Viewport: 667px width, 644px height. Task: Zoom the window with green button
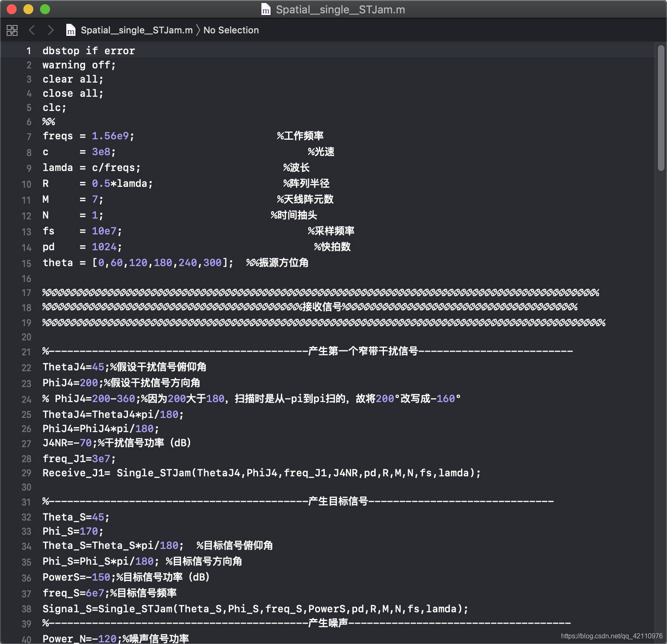[x=45, y=9]
